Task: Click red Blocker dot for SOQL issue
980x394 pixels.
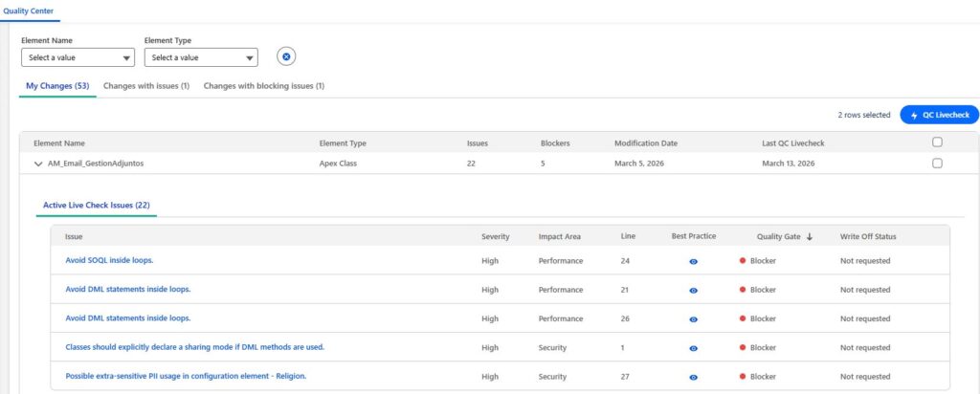Action: pos(742,261)
